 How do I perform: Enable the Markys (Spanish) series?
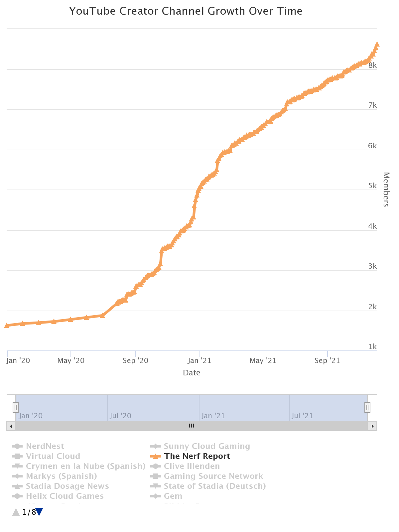[61, 476]
